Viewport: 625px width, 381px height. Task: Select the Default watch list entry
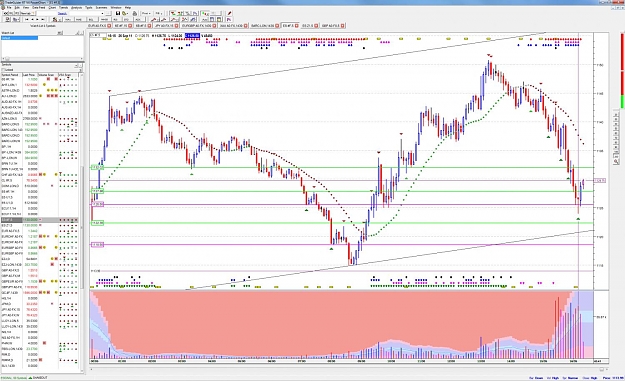tap(20, 38)
